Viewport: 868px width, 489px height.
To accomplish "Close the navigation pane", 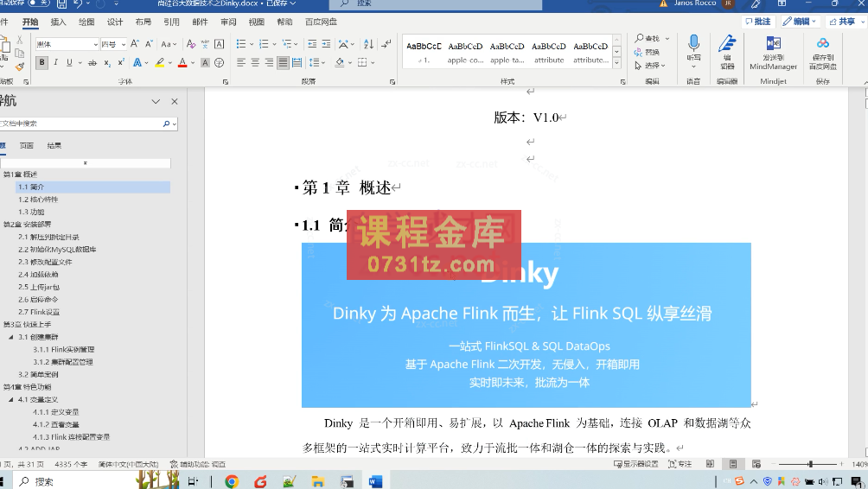I will pos(175,101).
